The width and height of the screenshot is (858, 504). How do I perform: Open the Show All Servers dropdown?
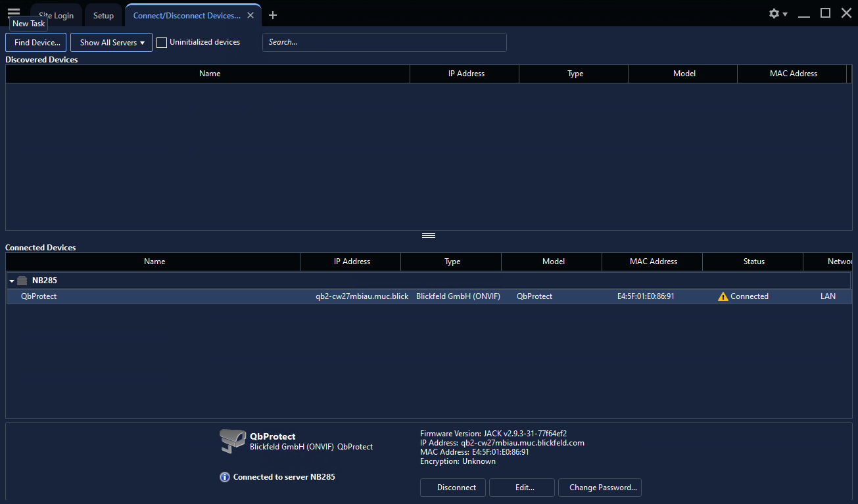(111, 43)
